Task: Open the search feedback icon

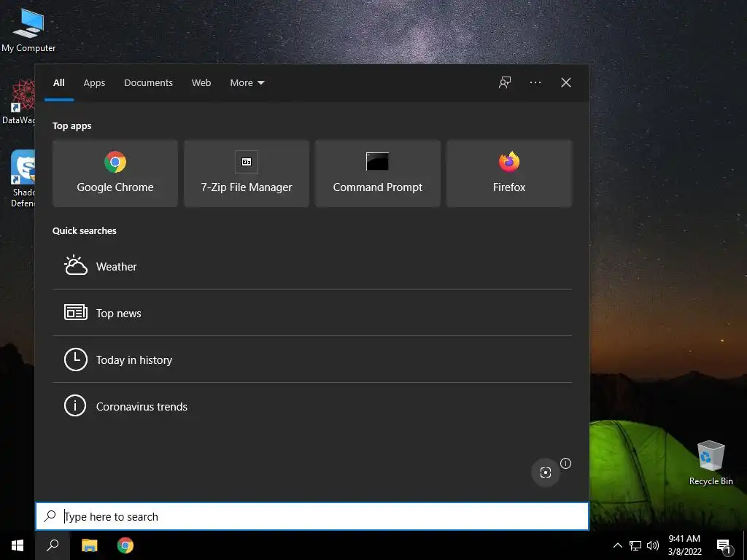Action: (505, 83)
